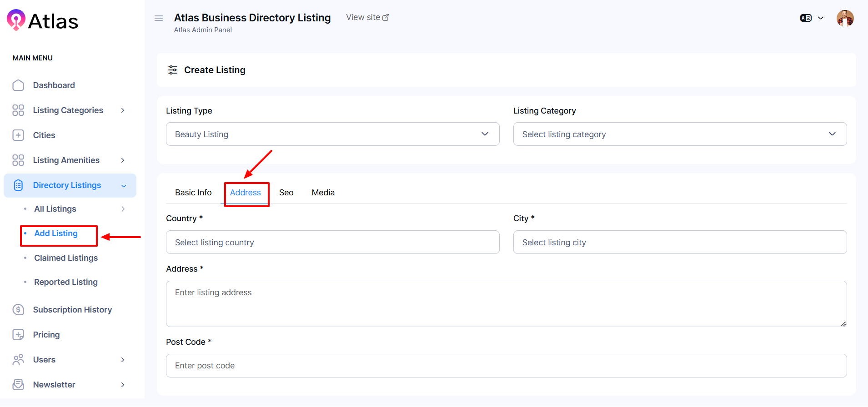This screenshot has height=407, width=868.
Task: Expand the Listing Categories submenu
Action: click(122, 110)
